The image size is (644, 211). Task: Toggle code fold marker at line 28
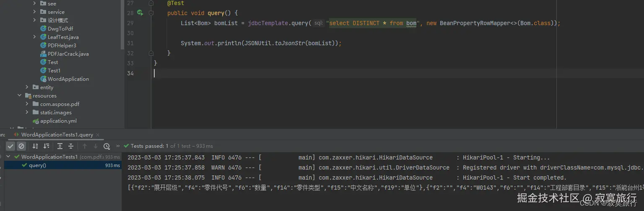[x=151, y=13]
